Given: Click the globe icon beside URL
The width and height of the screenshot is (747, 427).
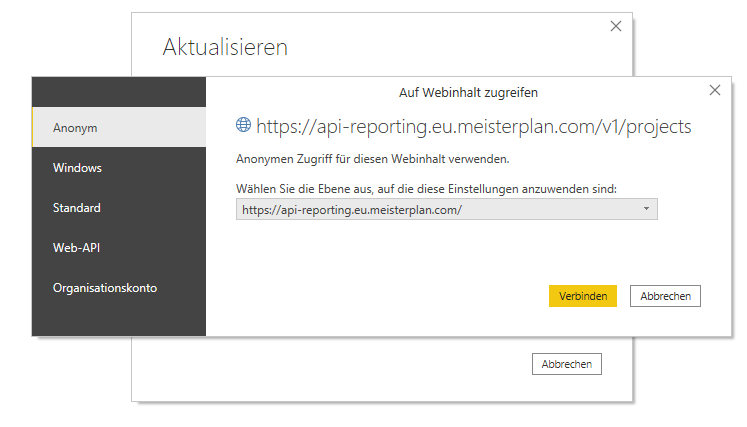Looking at the screenshot, I should [243, 125].
